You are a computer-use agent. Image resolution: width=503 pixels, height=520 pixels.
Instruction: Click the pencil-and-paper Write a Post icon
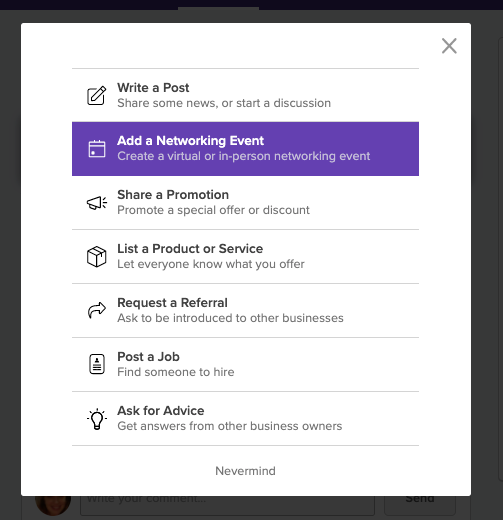[x=97, y=95]
